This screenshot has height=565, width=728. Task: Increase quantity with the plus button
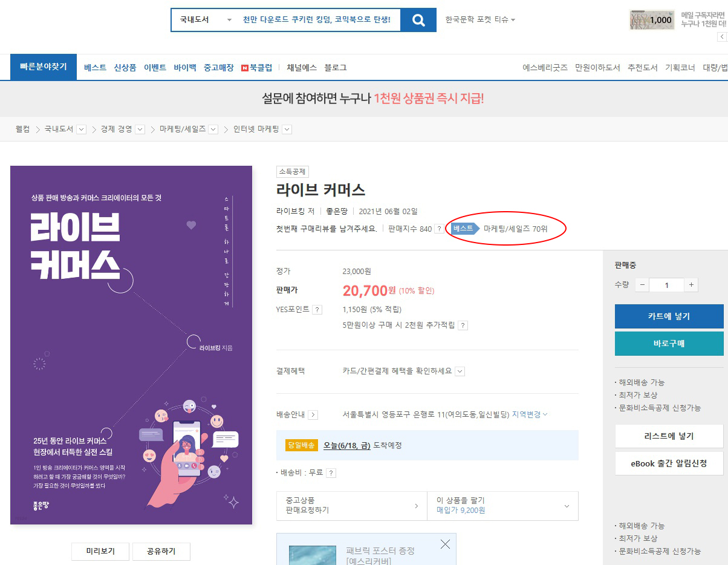(691, 285)
